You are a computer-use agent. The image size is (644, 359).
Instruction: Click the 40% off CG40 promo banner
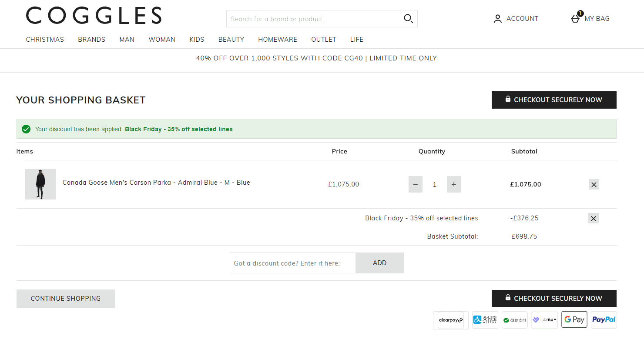(x=316, y=58)
